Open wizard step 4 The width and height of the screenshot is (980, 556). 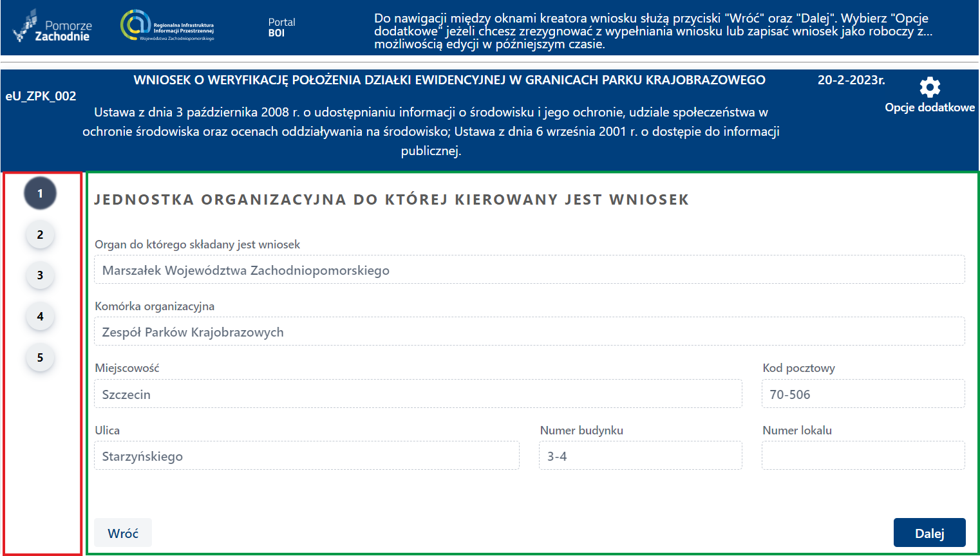pyautogui.click(x=40, y=317)
